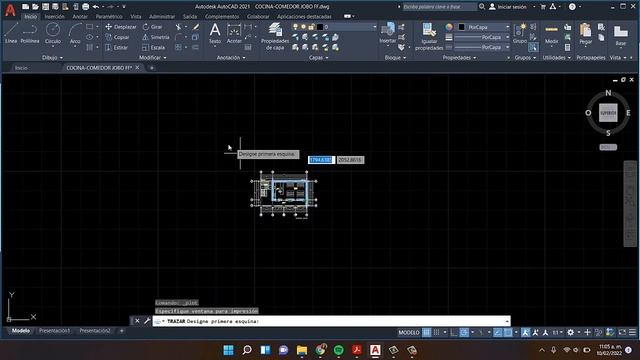Click the customize wrench icon on command line
The height and width of the screenshot is (360, 640).
pos(147,321)
